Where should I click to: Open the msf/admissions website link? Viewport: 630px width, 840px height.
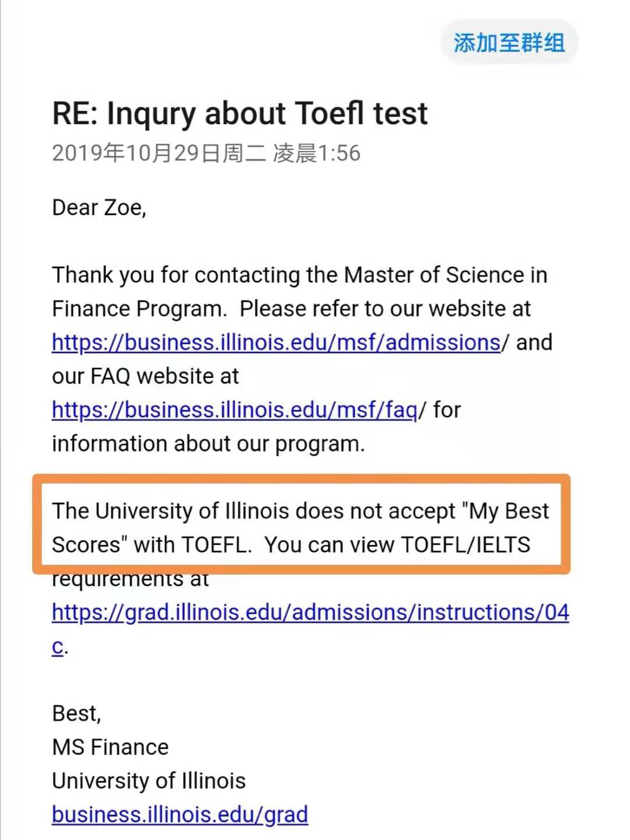276,342
